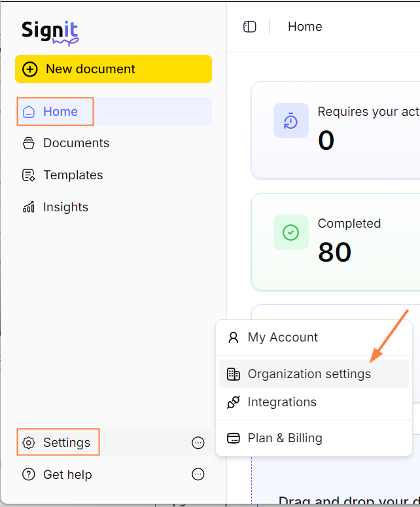Click the Insights bar chart icon
Viewport: 420px width, 507px height.
[x=28, y=207]
